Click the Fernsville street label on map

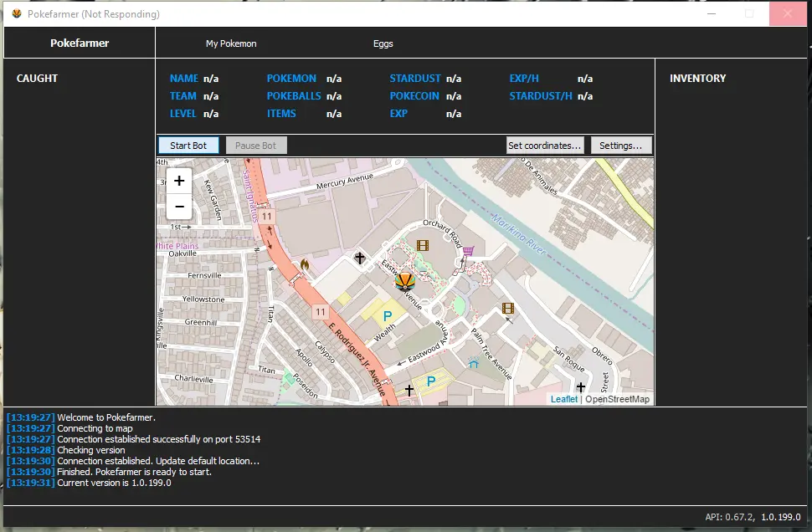click(x=204, y=275)
